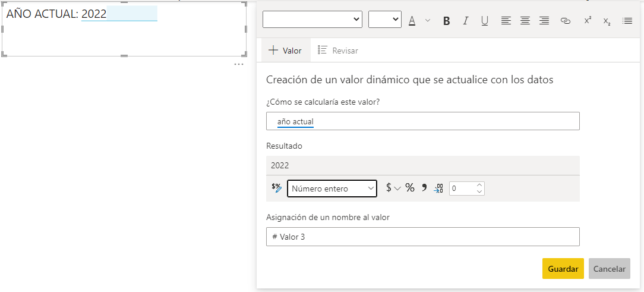The width and height of the screenshot is (644, 292).
Task: Expand the currency format chevron
Action: [397, 189]
